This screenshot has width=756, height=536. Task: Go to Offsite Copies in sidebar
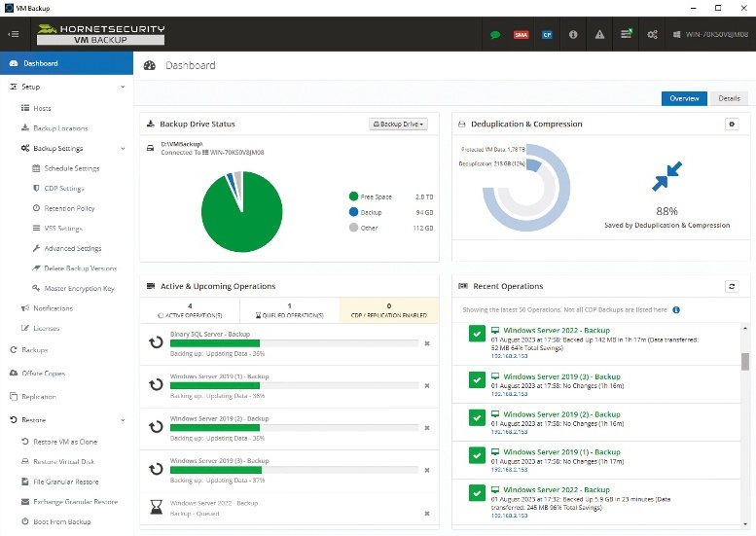[x=43, y=373]
